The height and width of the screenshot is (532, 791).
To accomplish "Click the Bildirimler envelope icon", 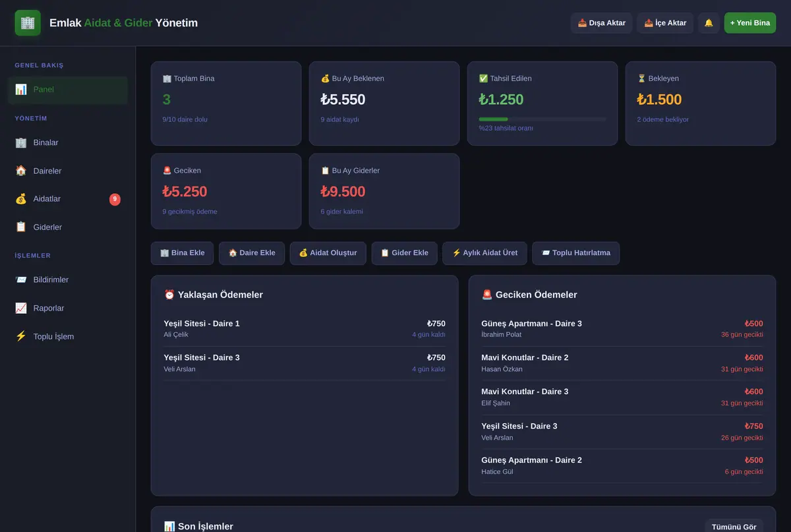I will (x=20, y=280).
